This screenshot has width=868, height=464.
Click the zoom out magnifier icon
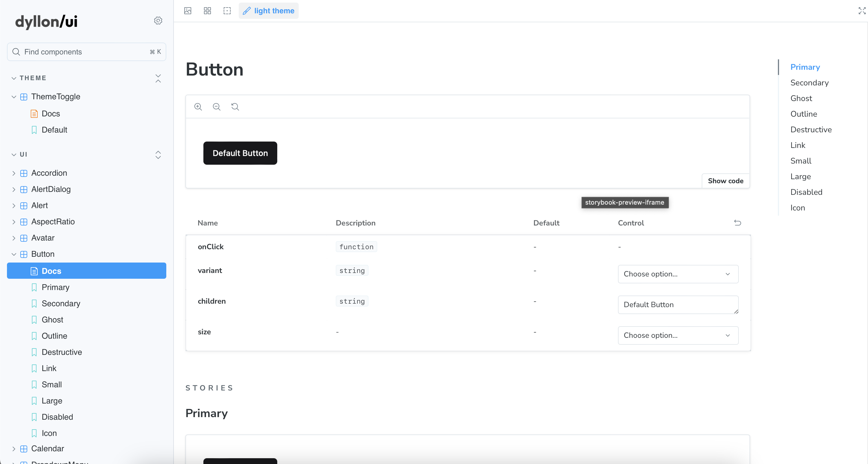pos(217,107)
